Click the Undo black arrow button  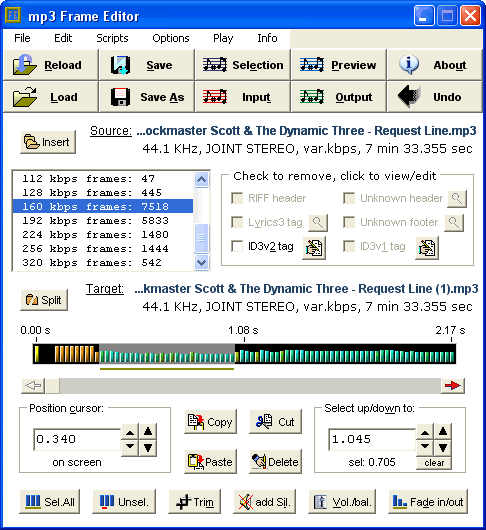pyautogui.click(x=435, y=97)
